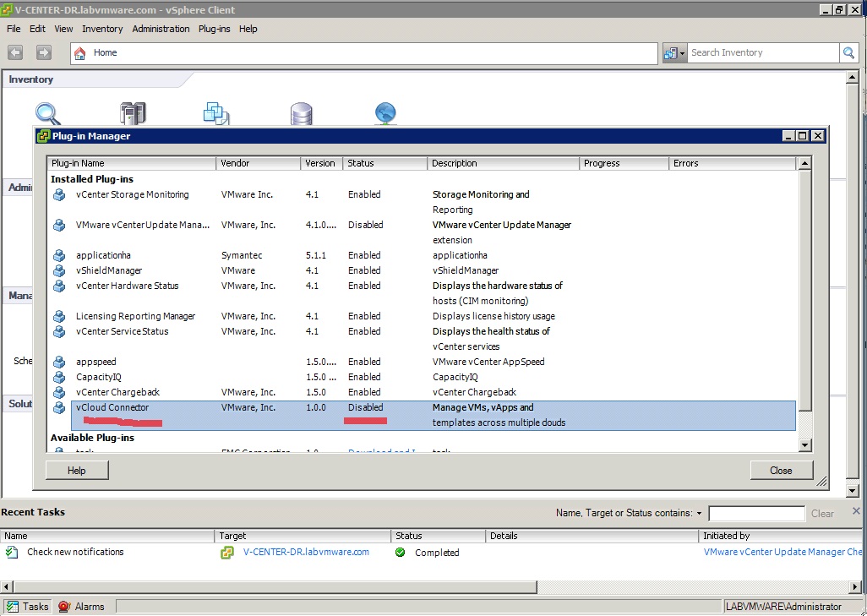Show the Tasks panel in status bar

coord(28,607)
